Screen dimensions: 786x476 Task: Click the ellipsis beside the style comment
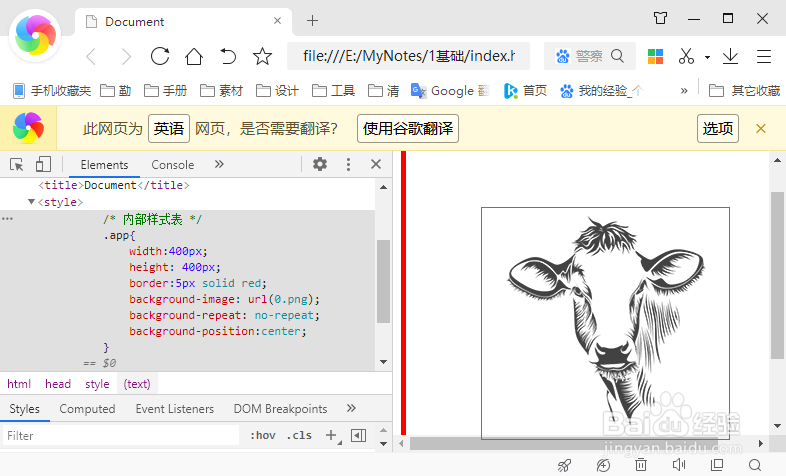(7, 219)
